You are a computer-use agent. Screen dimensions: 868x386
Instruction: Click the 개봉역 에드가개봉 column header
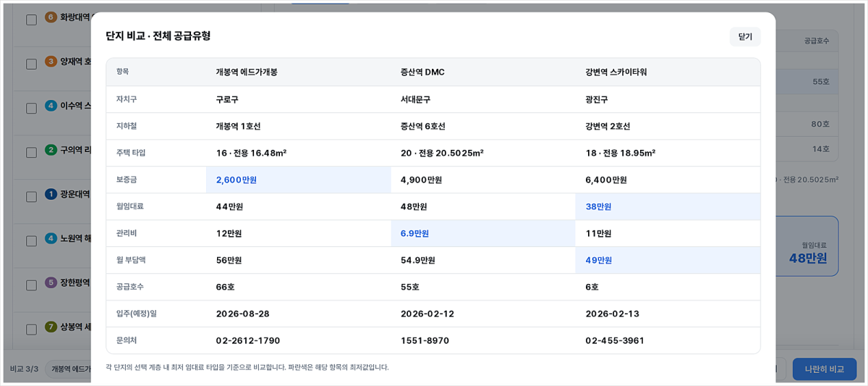coord(247,72)
